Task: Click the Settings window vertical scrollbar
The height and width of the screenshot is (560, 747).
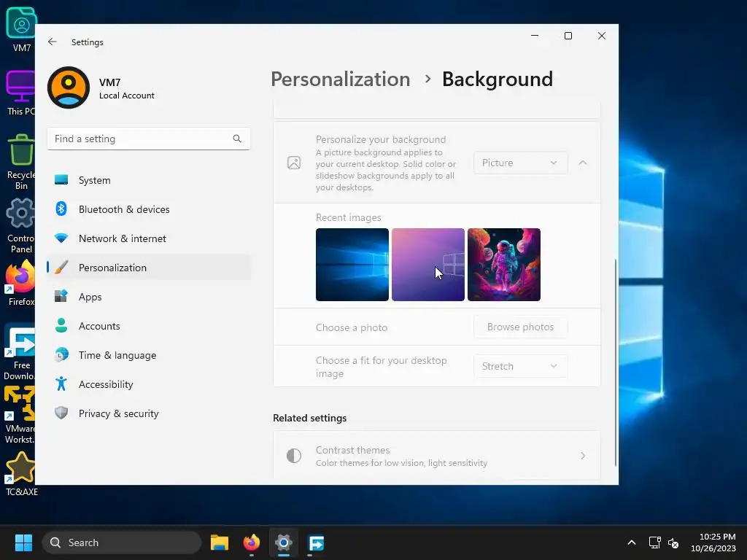Action: point(616,362)
